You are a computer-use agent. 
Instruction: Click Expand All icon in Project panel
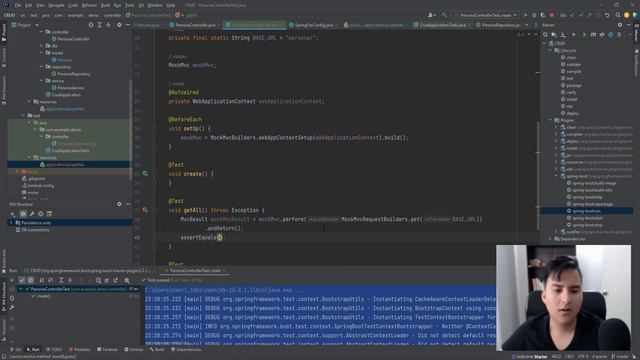point(99,25)
